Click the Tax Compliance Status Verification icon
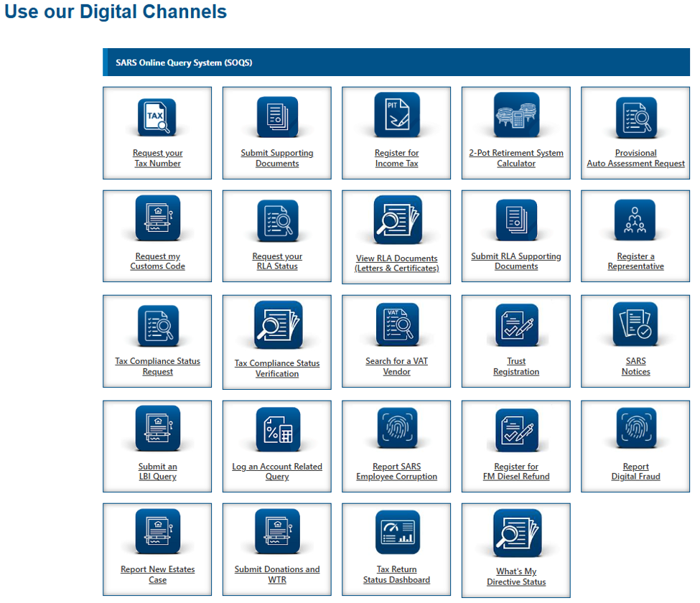Image resolution: width=700 pixels, height=603 pixels. tap(278, 324)
